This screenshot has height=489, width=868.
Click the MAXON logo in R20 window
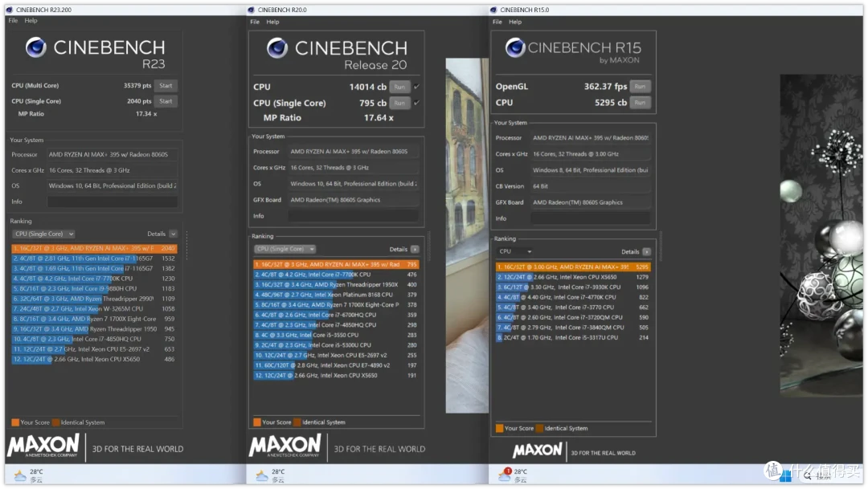[x=285, y=446]
